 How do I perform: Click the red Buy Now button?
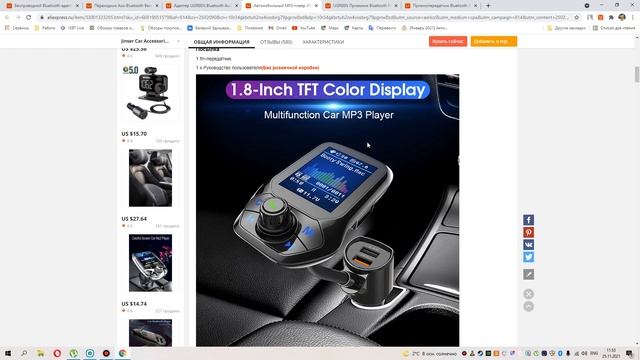448,41
